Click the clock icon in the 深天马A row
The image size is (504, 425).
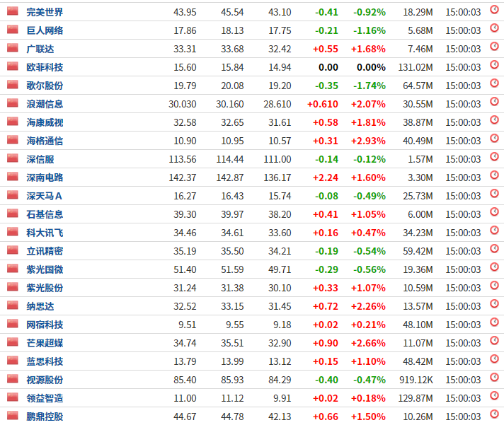pyautogui.click(x=494, y=193)
